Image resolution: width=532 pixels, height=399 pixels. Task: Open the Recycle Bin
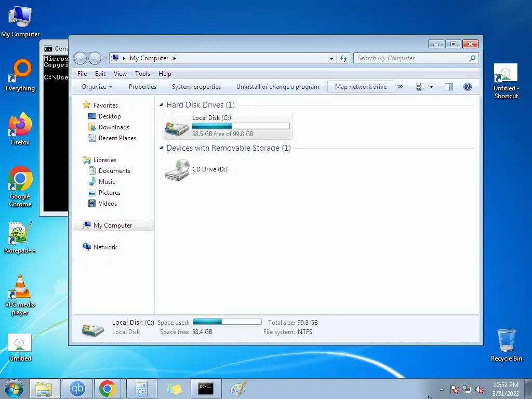coord(506,345)
